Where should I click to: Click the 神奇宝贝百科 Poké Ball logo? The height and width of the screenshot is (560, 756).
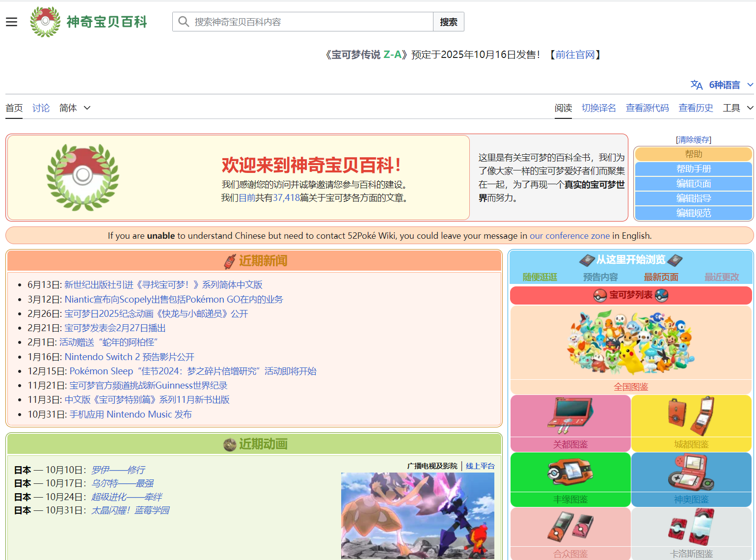45,22
